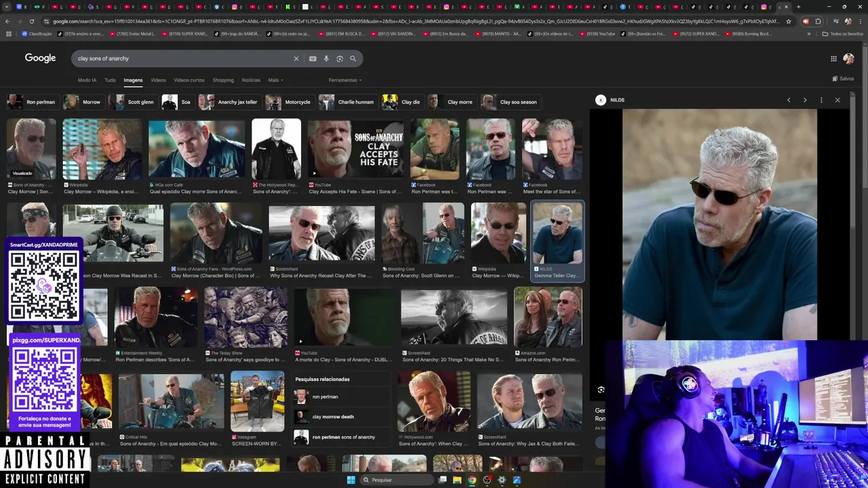Filter images by Charlie hunnam chip
This screenshot has width=868, height=488.
click(x=347, y=102)
